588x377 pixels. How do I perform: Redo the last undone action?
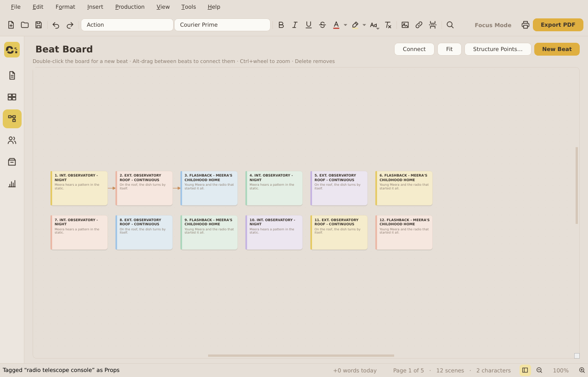(x=70, y=25)
